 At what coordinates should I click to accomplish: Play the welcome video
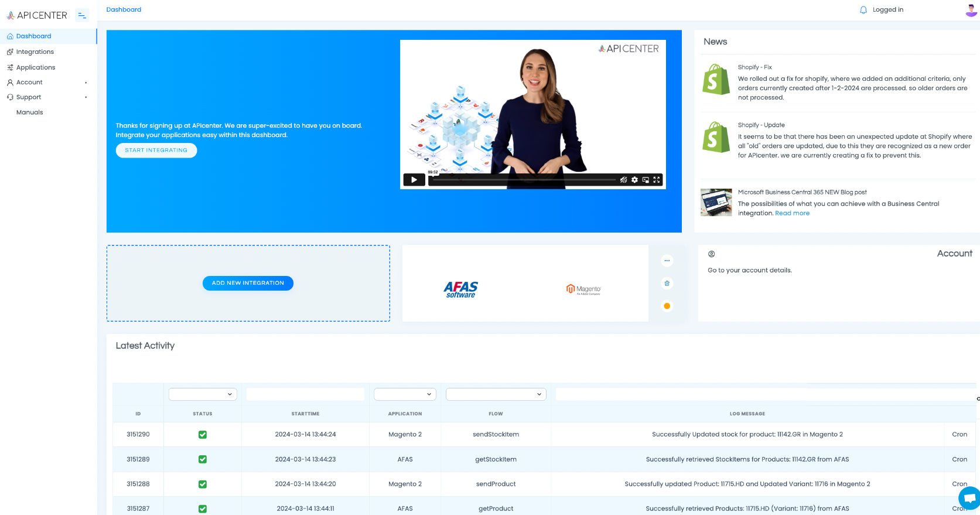[414, 180]
